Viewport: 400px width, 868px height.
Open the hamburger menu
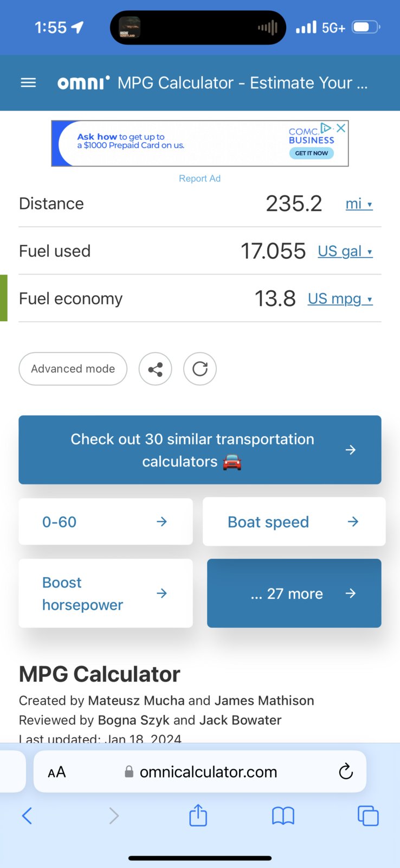tap(28, 83)
